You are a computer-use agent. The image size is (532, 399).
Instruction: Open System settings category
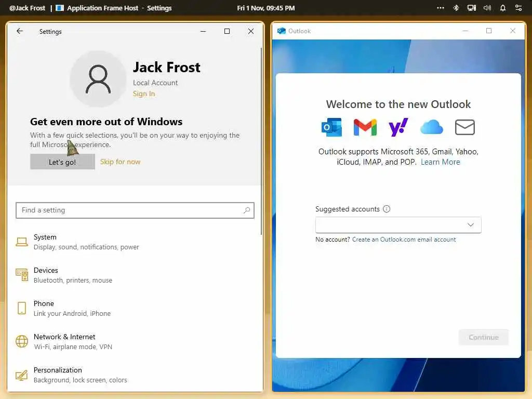click(x=135, y=242)
